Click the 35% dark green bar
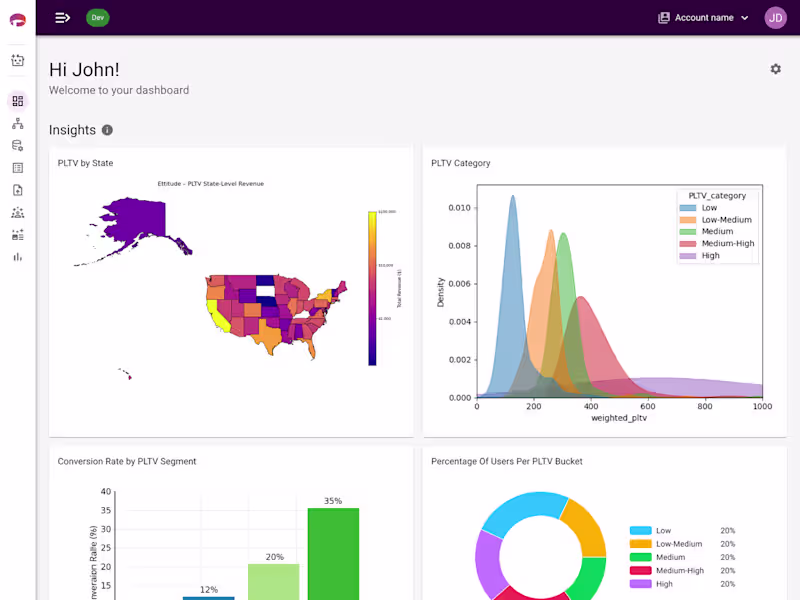 tap(333, 554)
